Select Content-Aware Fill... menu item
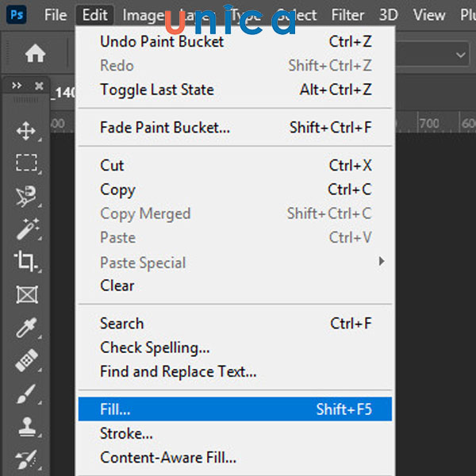 (168, 458)
